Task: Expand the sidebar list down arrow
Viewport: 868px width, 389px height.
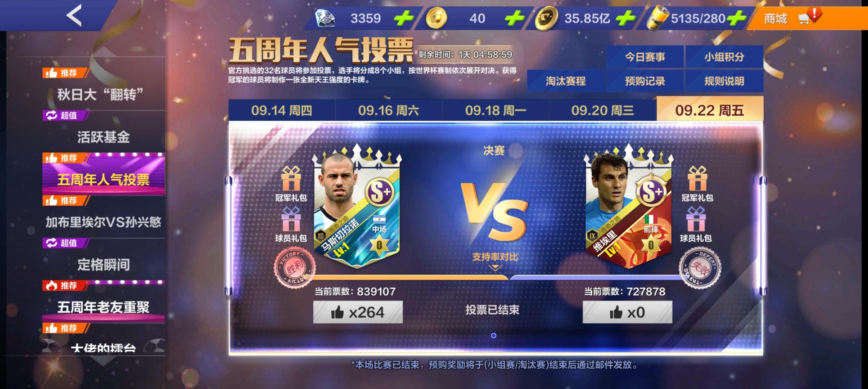Action: tap(103, 361)
